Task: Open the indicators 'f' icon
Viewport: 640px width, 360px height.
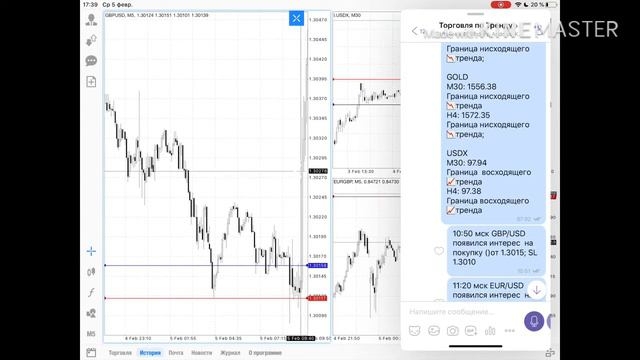Action: pos(91,292)
